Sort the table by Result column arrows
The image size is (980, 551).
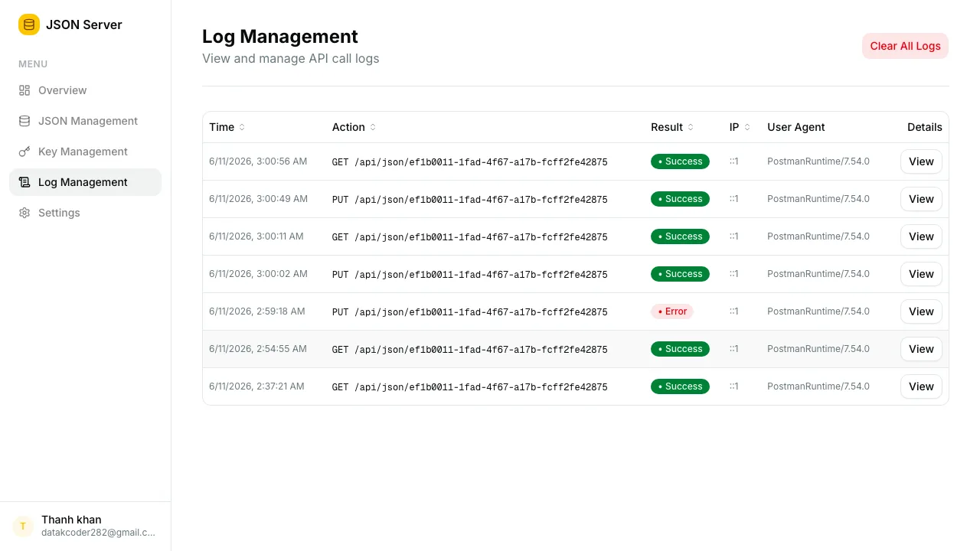691,127
